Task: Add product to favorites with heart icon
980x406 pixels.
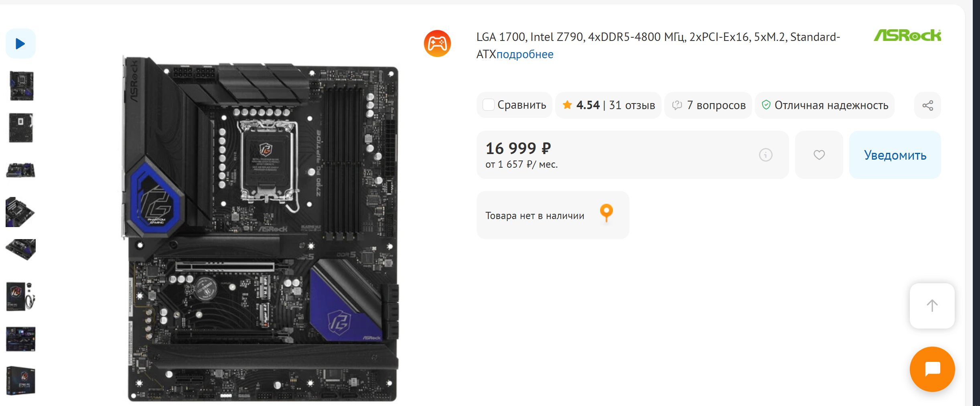Action: [819, 155]
